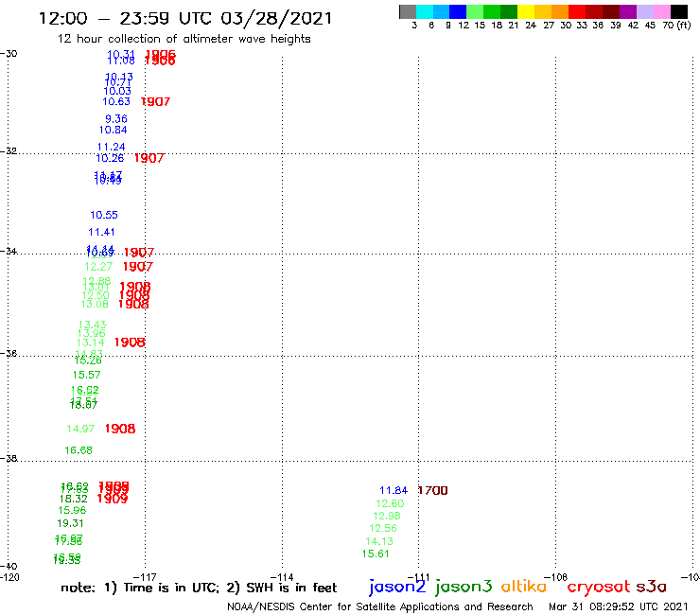Click the '12:00 – 23:59 UTC 03/28/2021' title
This screenshot has height=615, width=700.
pyautogui.click(x=185, y=18)
